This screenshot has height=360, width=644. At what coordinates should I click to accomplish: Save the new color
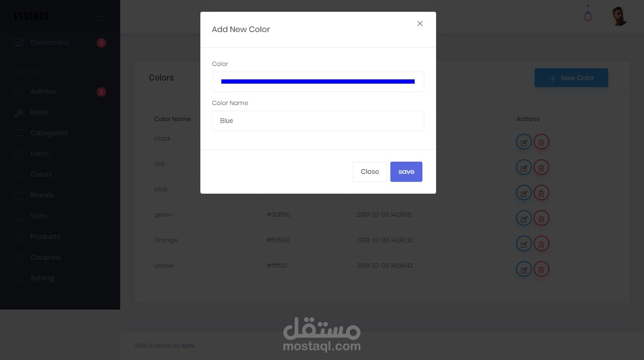tap(406, 172)
